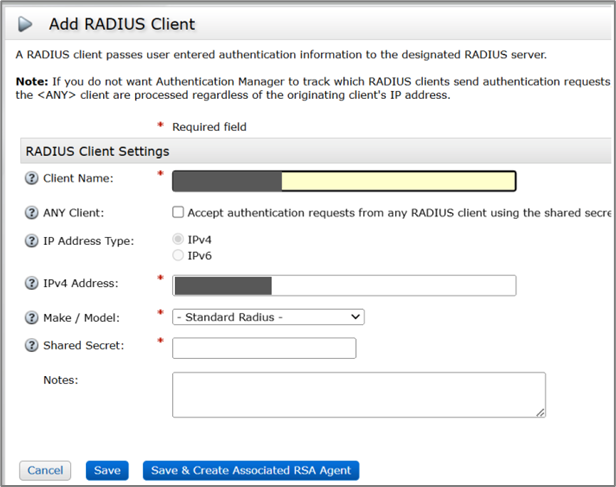
Task: Open help icon for Client Name
Action: (x=30, y=179)
